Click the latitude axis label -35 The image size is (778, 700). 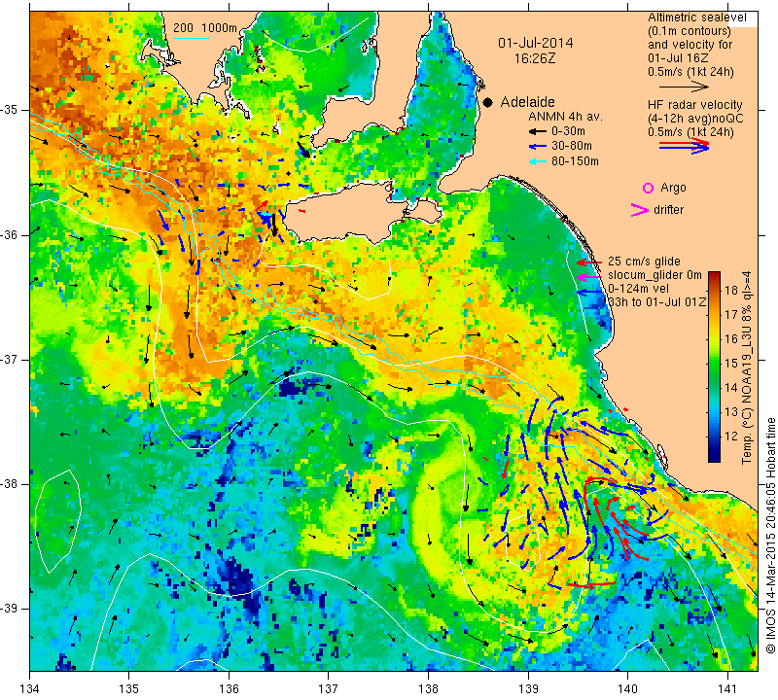10,110
